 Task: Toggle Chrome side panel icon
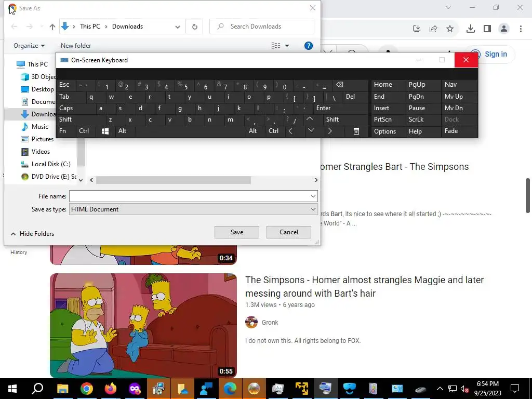pos(487,29)
